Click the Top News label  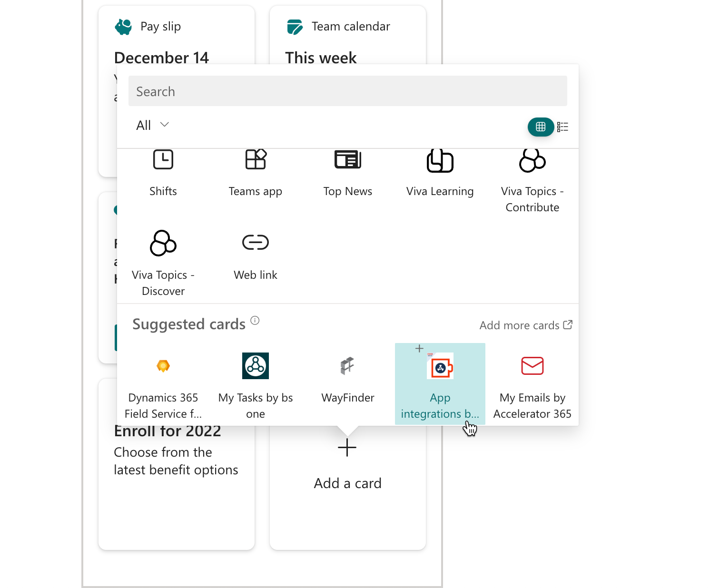coord(348,191)
